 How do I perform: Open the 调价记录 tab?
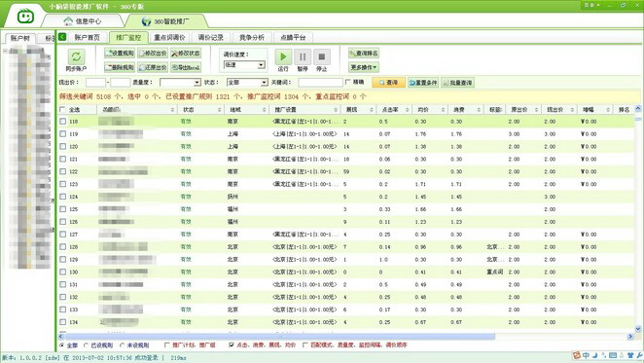pos(211,37)
